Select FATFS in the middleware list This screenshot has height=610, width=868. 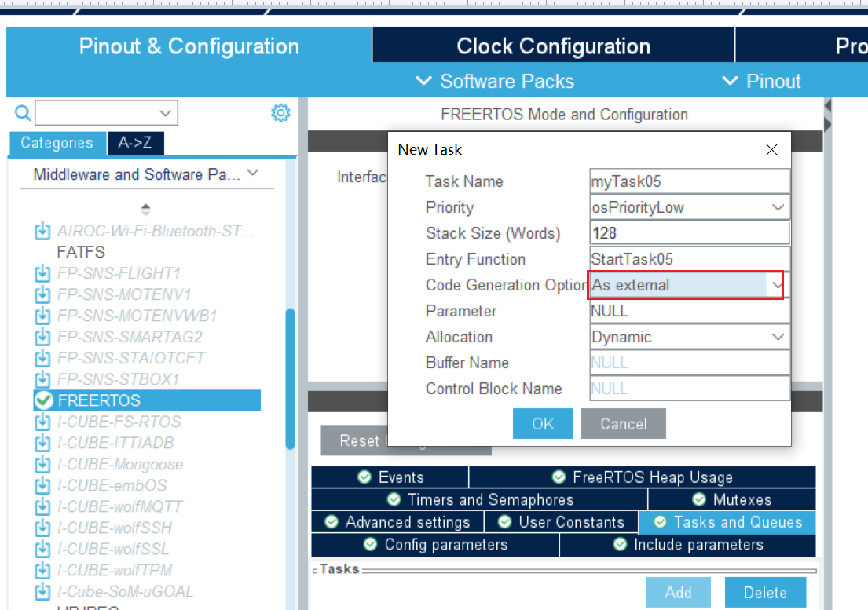point(81,252)
